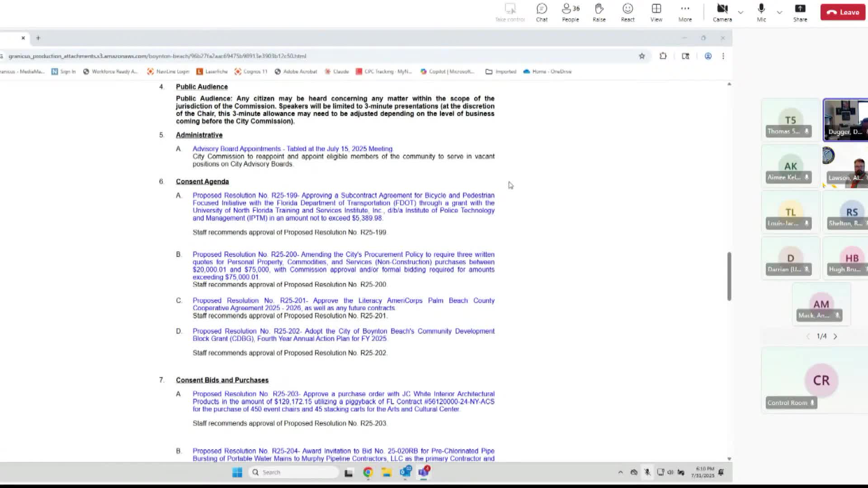The image size is (868, 488).
Task: Expand the Camera options dropdown arrow
Action: coord(741,12)
